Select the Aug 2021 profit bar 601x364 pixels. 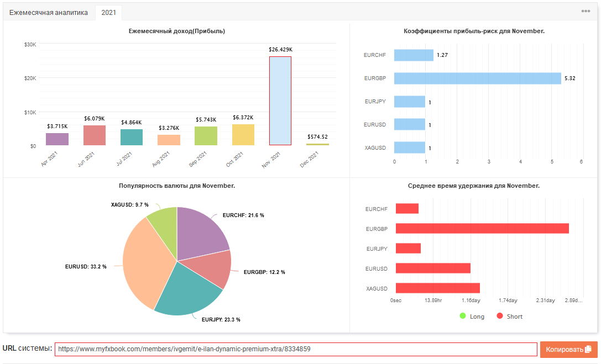pos(169,140)
